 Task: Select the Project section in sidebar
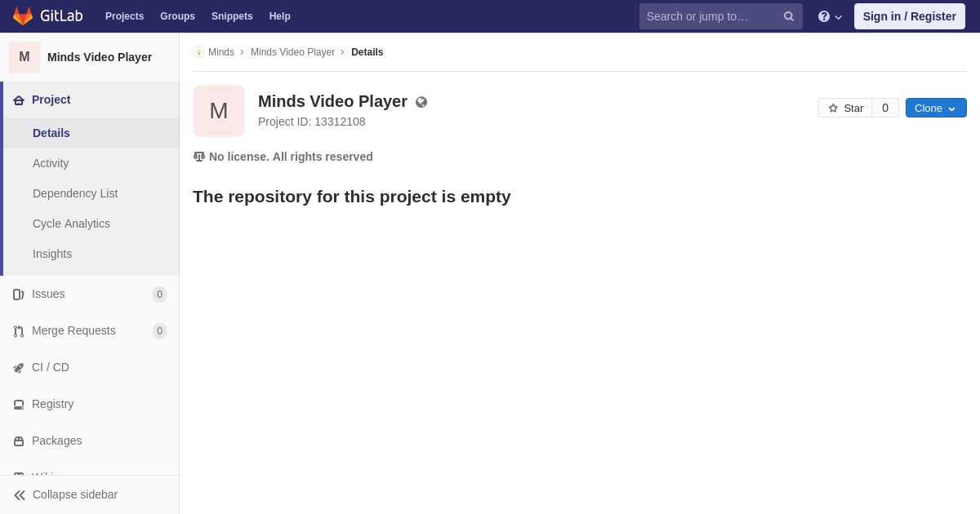91,100
